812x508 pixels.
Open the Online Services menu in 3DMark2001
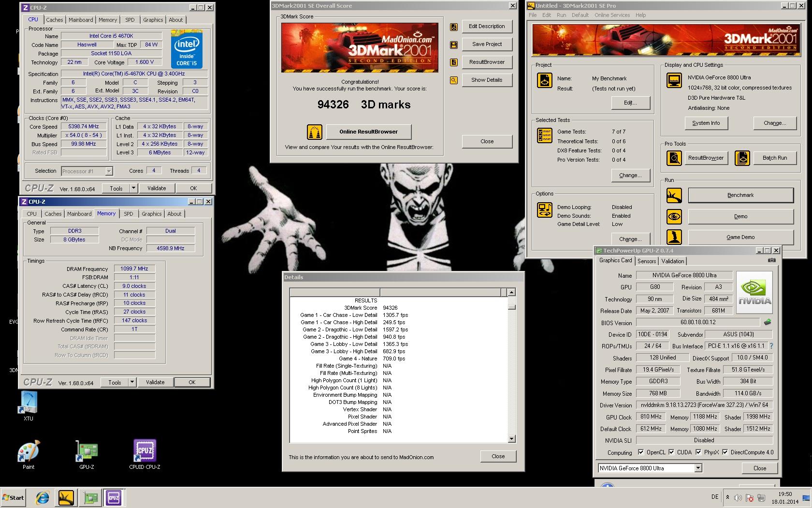(612, 15)
